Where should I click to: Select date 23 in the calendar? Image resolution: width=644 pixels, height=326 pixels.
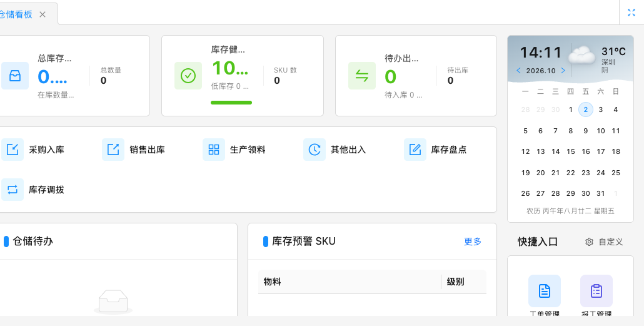[586, 173]
